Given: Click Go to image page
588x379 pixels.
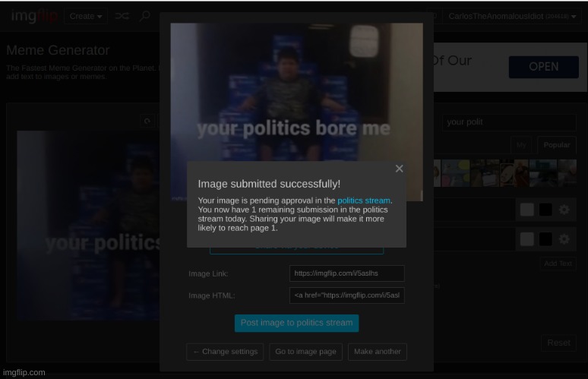Looking at the screenshot, I should pyautogui.click(x=305, y=352).
